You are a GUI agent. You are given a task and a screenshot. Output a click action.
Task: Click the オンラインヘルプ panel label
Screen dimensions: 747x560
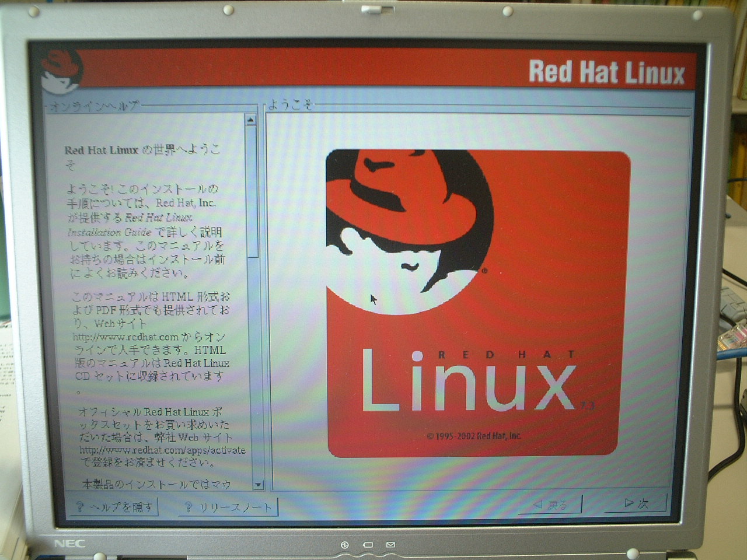pyautogui.click(x=95, y=106)
